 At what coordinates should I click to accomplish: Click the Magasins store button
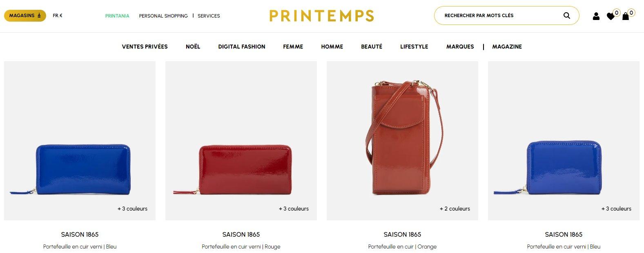tap(25, 16)
